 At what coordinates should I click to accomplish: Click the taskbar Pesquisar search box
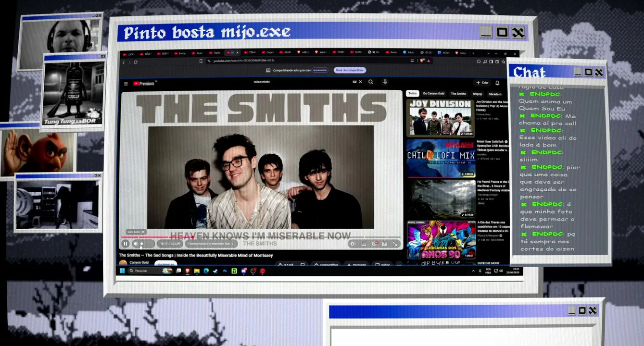click(x=150, y=271)
